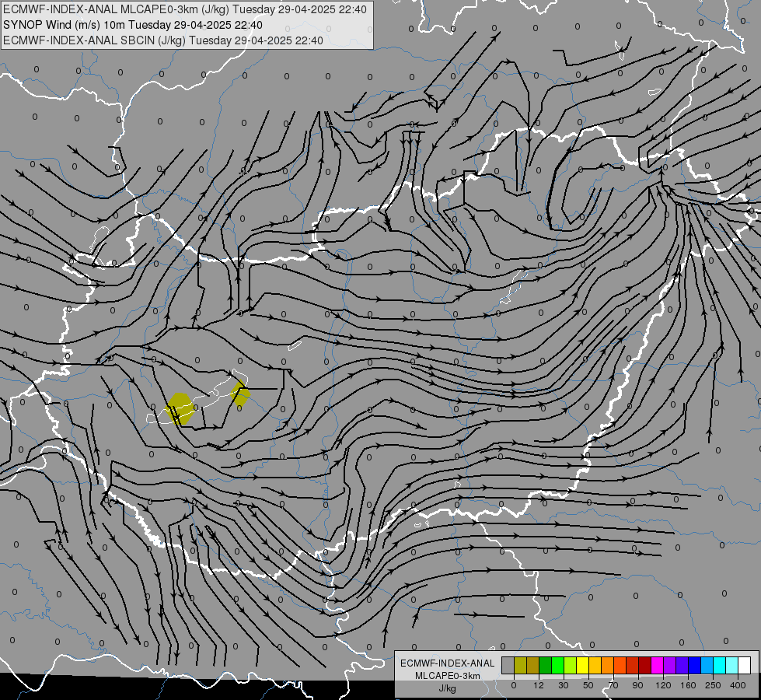The height and width of the screenshot is (700, 761).
Task: Click the J/kg unit label in legend
Action: (448, 688)
